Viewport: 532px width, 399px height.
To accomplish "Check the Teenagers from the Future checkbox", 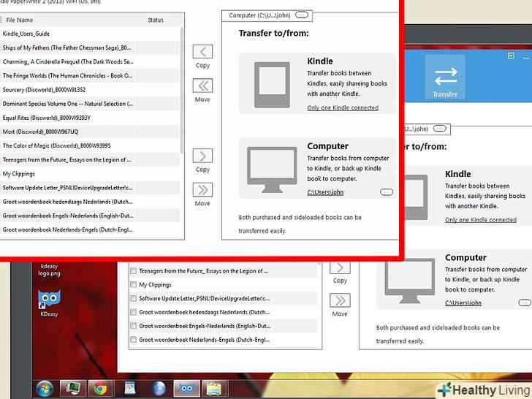I will [x=133, y=271].
